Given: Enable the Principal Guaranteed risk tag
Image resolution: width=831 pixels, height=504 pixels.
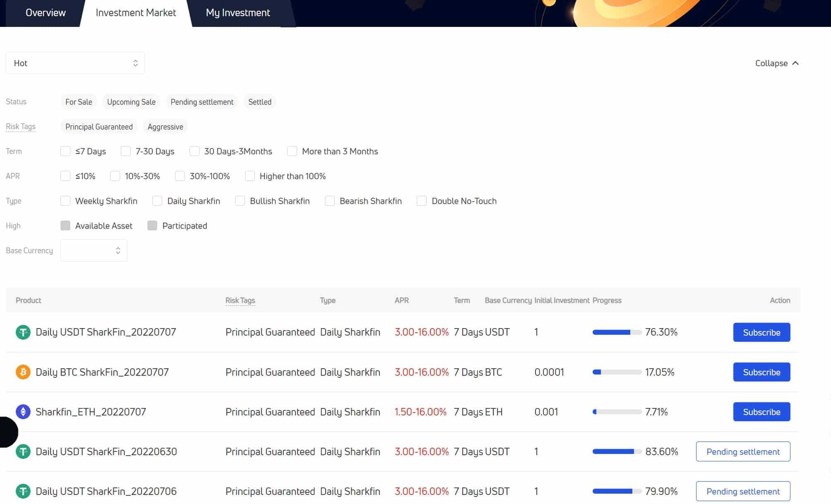Looking at the screenshot, I should [99, 127].
